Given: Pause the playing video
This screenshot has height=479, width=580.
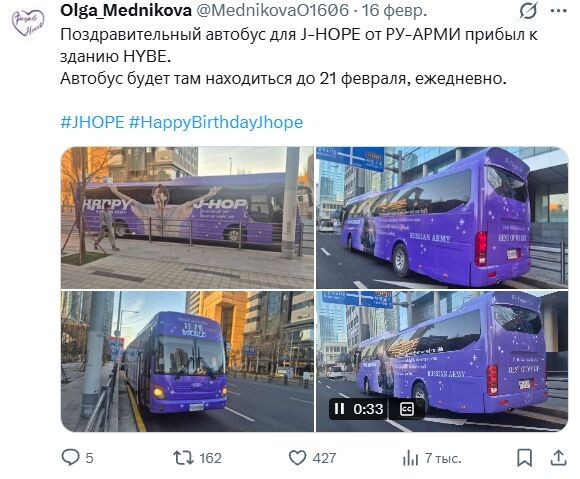Looking at the screenshot, I should tap(339, 409).
